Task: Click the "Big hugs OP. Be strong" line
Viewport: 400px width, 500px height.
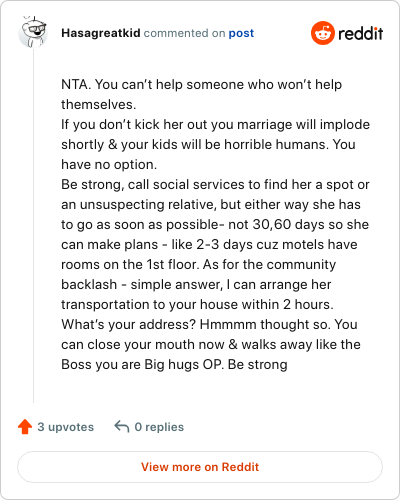Action: coord(216,365)
